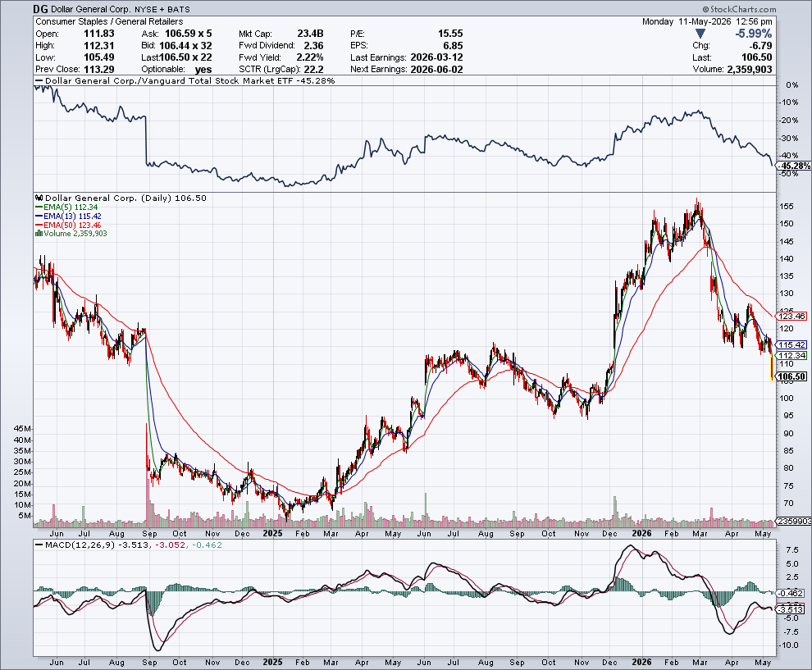This screenshot has width=812, height=670.
Task: Click the down arrow change indicator icon
Action: (x=700, y=34)
